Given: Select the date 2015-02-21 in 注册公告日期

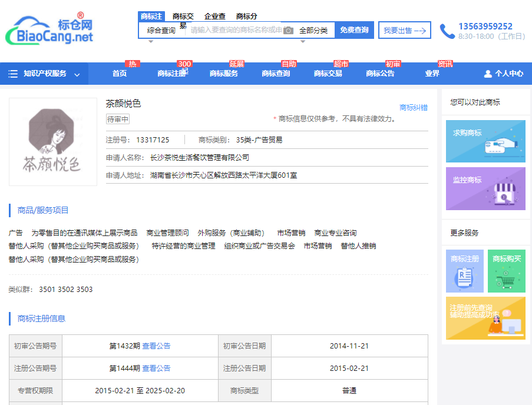Looking at the screenshot, I should pos(349,369).
